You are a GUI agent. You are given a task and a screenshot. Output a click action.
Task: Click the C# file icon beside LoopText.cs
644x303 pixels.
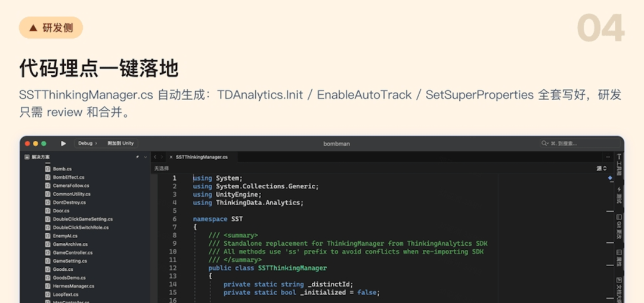coord(48,295)
